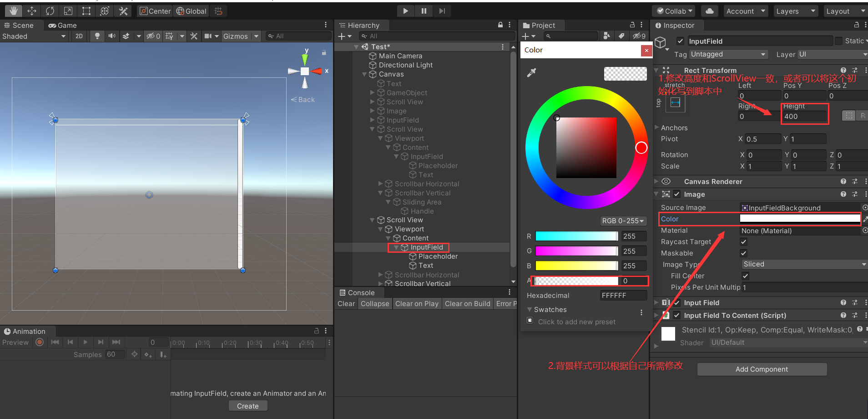
Task: Collapse the Canvas tree node
Action: tap(364, 74)
